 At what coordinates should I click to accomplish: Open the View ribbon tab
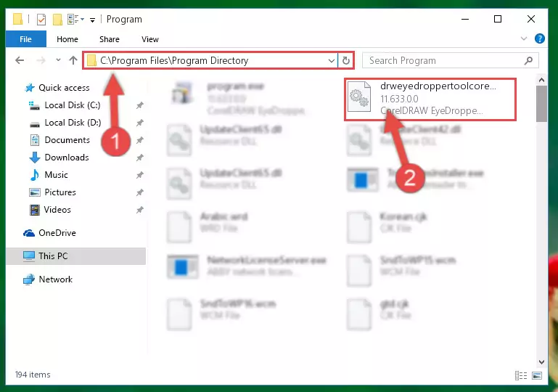(149, 39)
